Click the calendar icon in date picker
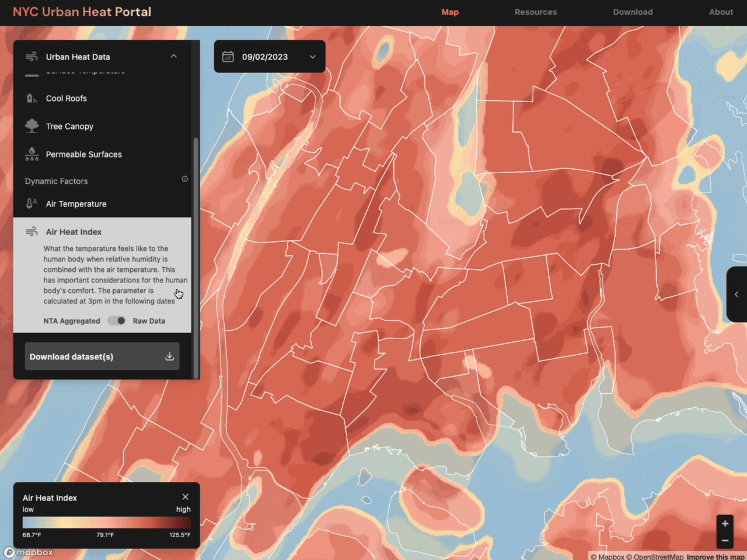The image size is (747, 560). 228,57
